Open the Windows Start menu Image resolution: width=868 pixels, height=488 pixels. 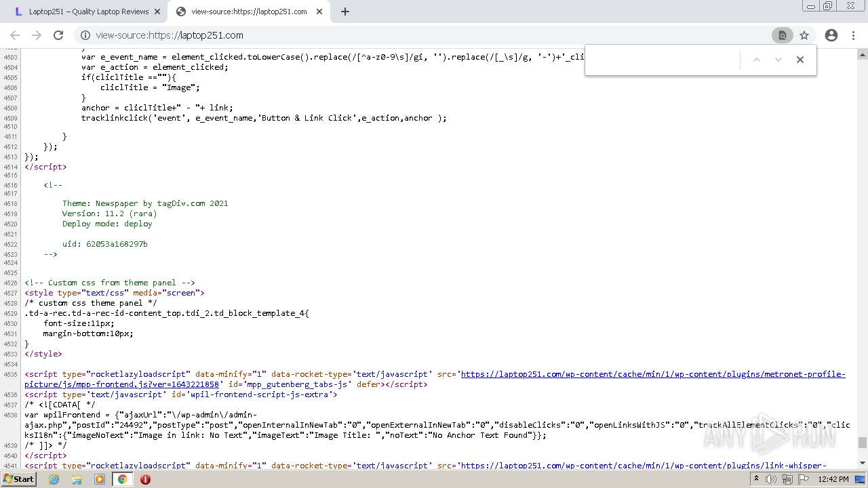(18, 479)
